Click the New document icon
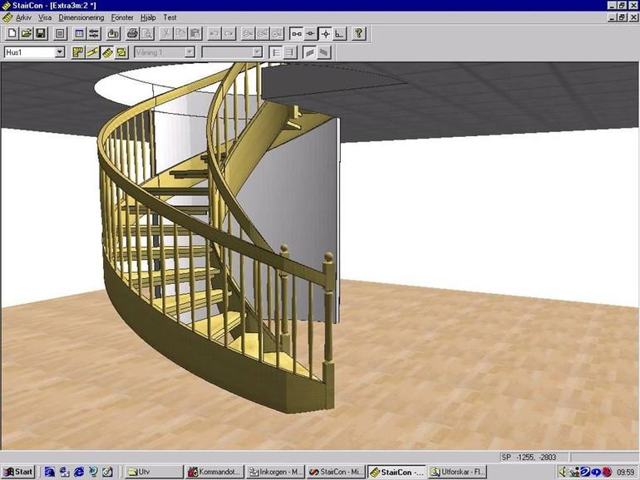Viewport: 640px width, 480px height. pos(12,33)
